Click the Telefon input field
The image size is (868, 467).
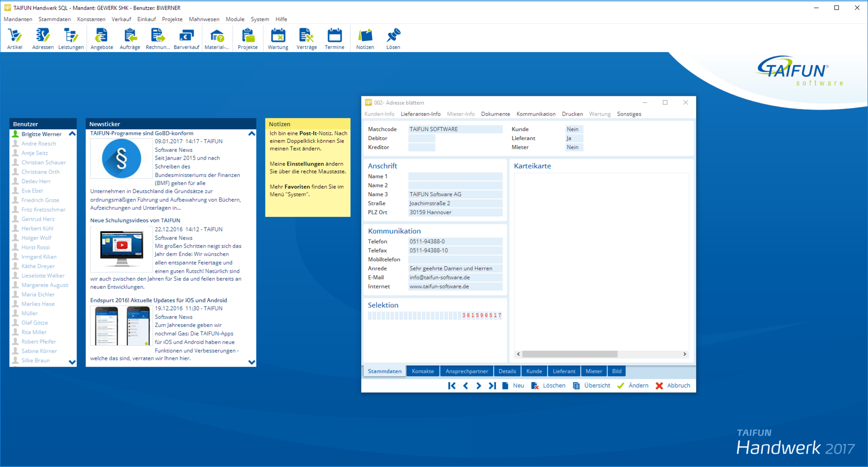pos(455,241)
